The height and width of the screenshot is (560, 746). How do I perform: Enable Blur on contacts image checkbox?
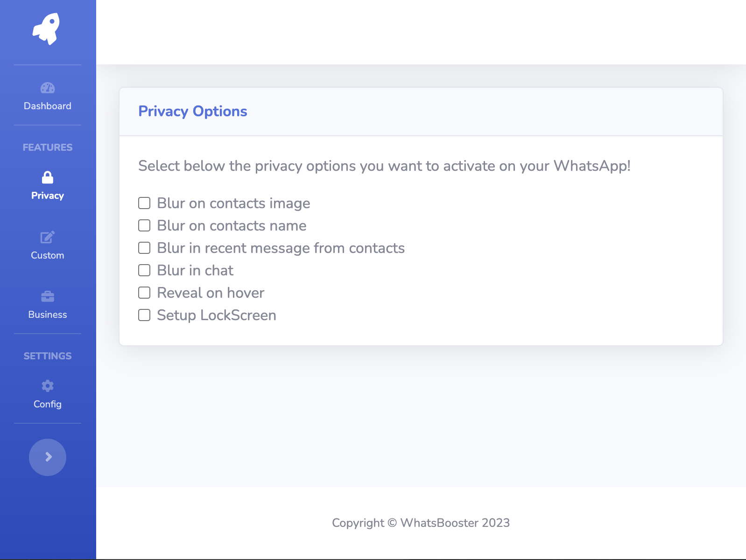[x=144, y=203]
